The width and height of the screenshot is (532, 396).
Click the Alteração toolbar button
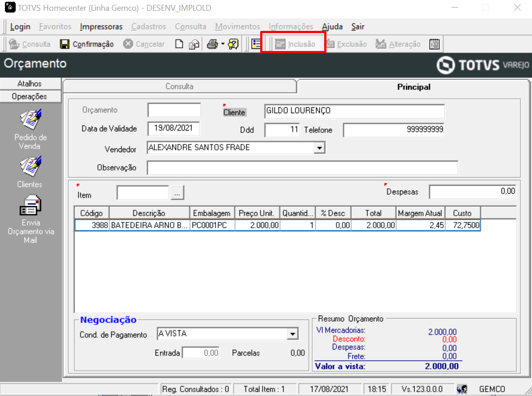pos(398,44)
